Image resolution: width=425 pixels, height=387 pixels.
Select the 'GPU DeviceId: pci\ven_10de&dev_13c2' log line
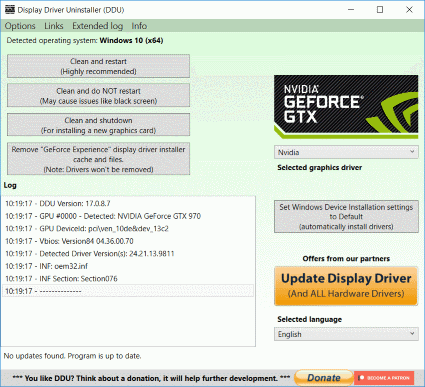128,229
